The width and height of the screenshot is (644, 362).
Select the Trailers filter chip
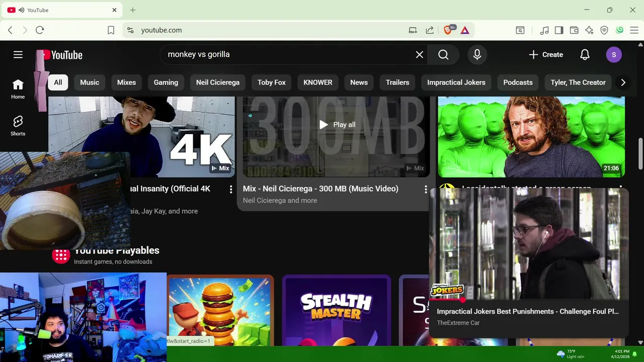[397, 82]
